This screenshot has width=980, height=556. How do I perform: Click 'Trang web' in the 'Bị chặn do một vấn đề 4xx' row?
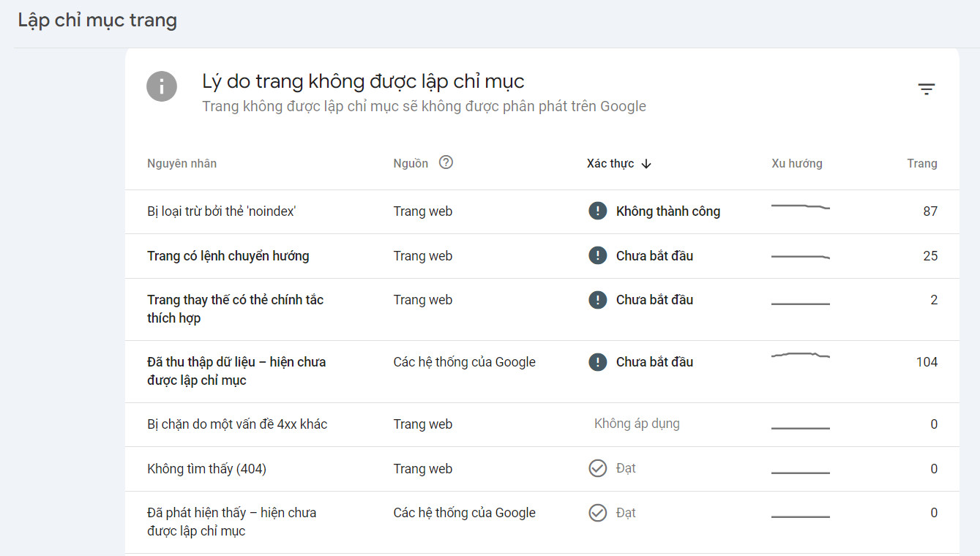point(423,424)
